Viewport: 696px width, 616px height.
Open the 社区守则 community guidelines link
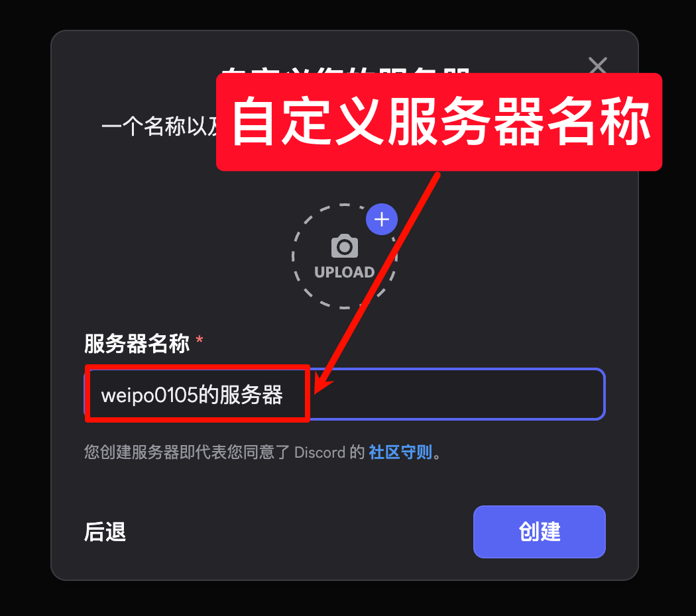(x=400, y=452)
